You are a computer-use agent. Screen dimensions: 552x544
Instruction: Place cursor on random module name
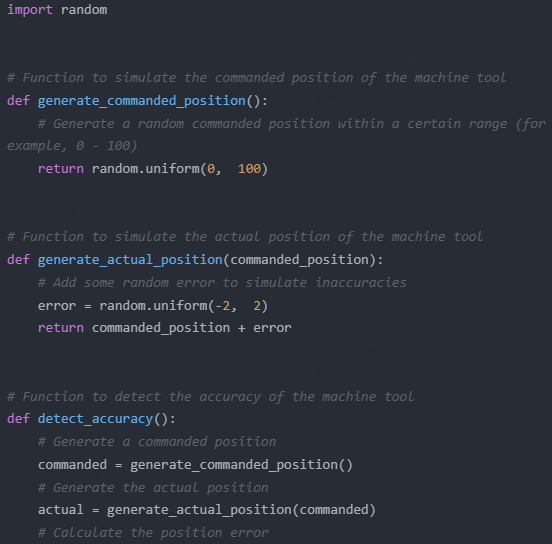coord(84,10)
